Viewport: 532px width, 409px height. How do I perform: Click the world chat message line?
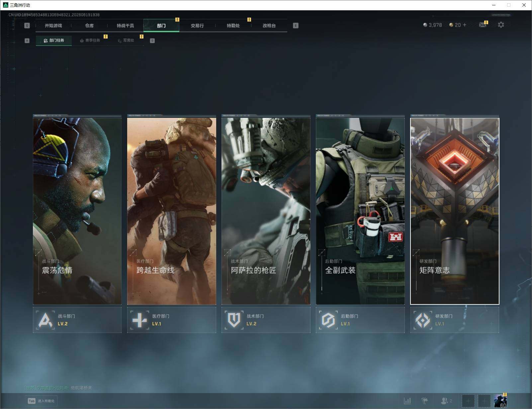pyautogui.click(x=58, y=388)
